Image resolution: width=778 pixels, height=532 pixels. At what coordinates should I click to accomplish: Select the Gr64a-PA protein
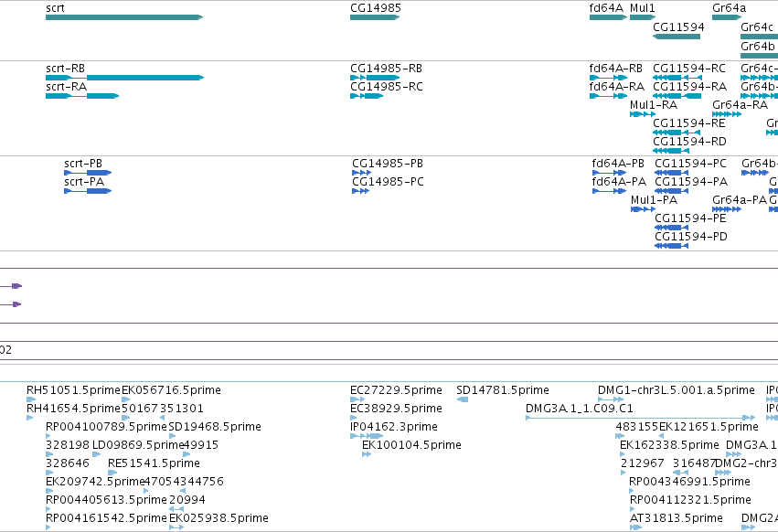[x=727, y=209]
